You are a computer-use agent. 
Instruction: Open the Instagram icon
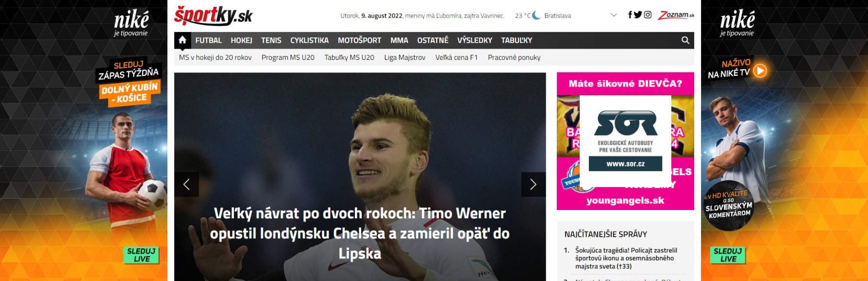click(648, 15)
